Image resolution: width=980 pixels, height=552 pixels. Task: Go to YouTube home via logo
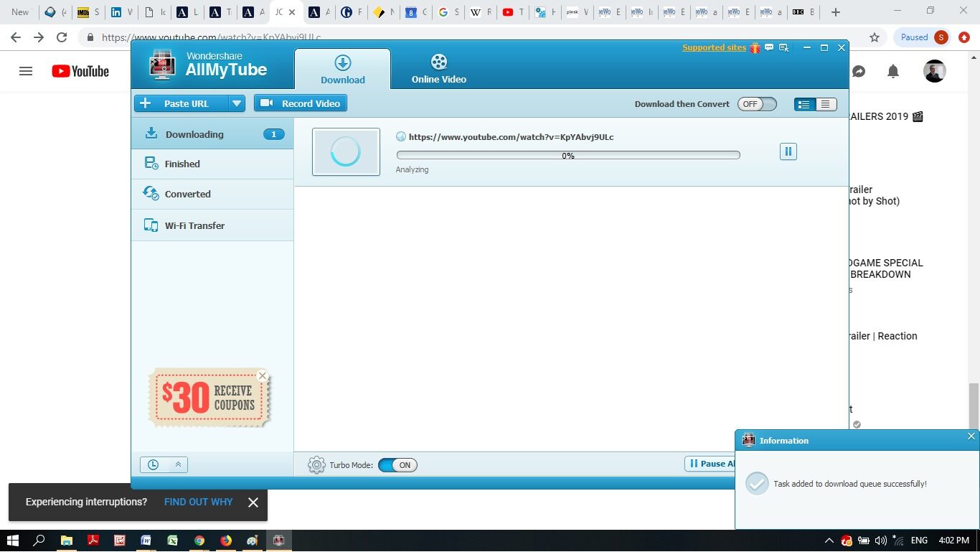click(80, 71)
